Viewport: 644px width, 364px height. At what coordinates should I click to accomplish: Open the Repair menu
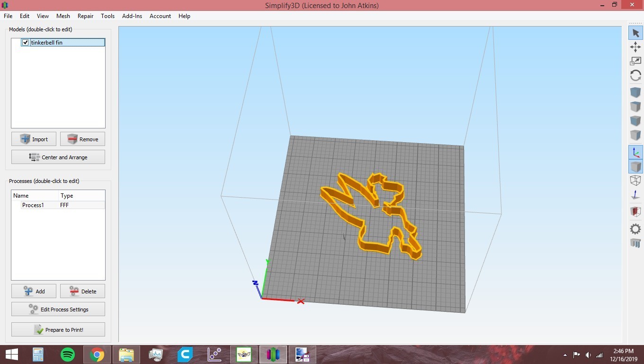[x=85, y=16]
